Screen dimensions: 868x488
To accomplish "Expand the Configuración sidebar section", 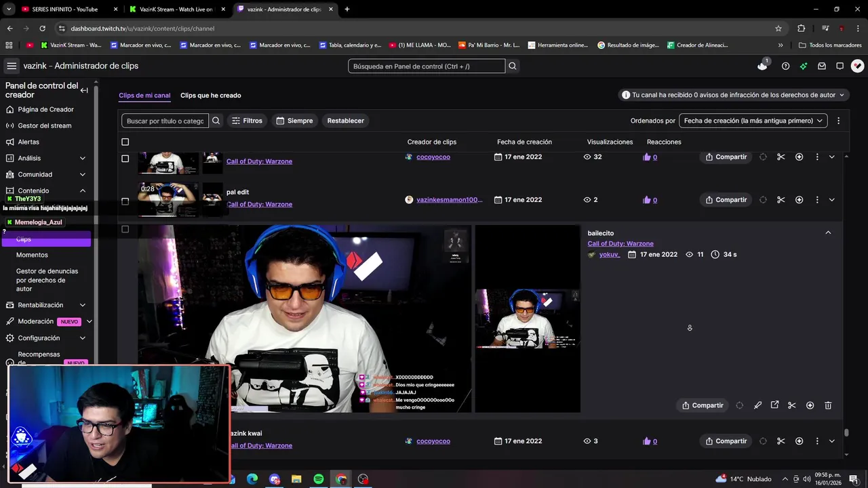I will pyautogui.click(x=83, y=338).
